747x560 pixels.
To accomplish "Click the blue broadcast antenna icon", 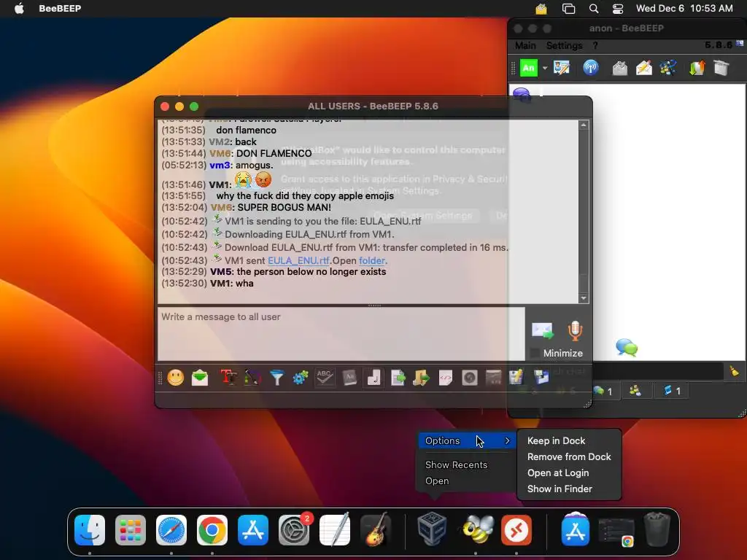I will pos(591,68).
